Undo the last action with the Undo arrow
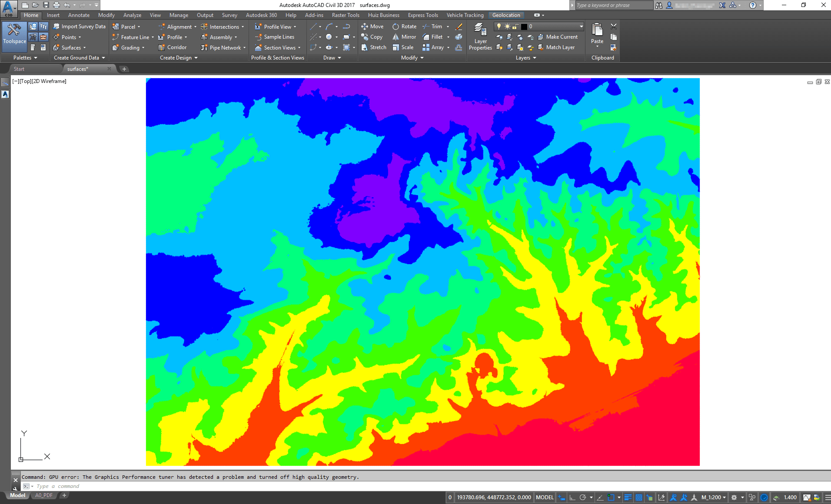 (66, 5)
